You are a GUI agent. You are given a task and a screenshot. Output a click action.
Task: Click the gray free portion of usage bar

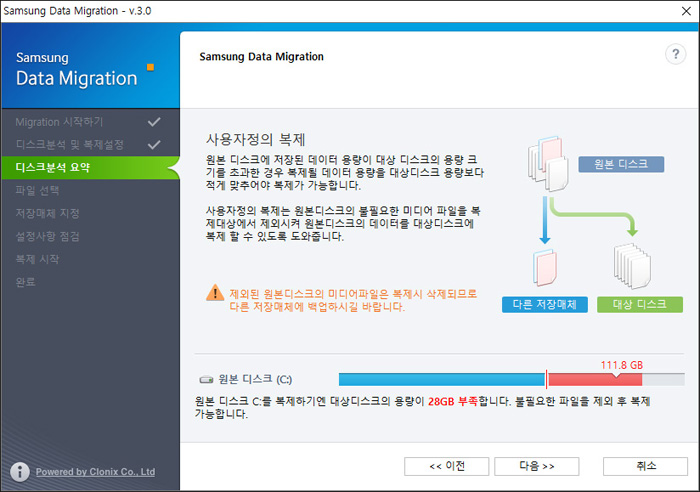[x=663, y=379]
